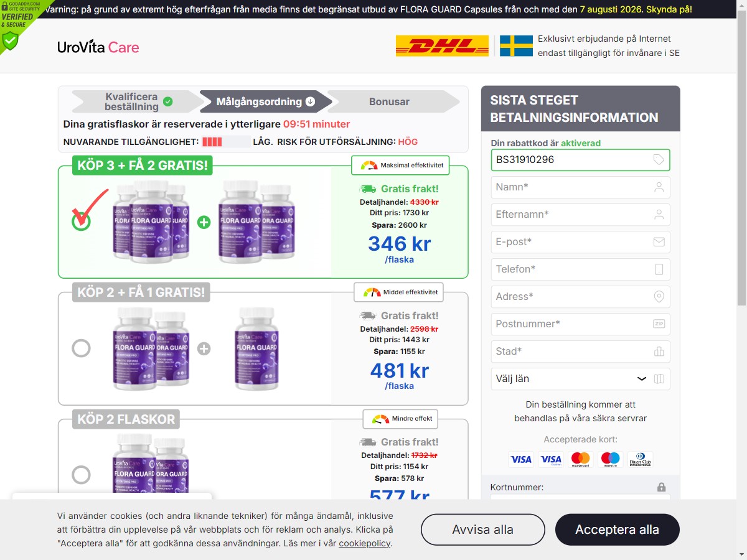Click the person icon in Efternamn field
Image resolution: width=747 pixels, height=560 pixels.
[659, 215]
